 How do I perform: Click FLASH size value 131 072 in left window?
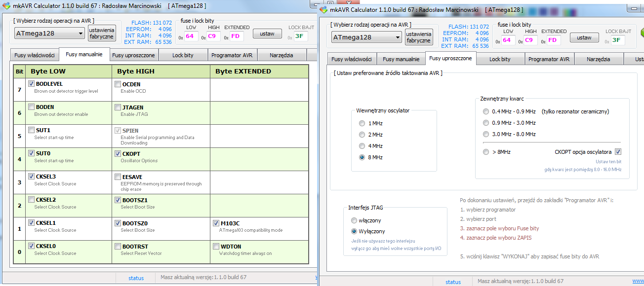click(161, 23)
